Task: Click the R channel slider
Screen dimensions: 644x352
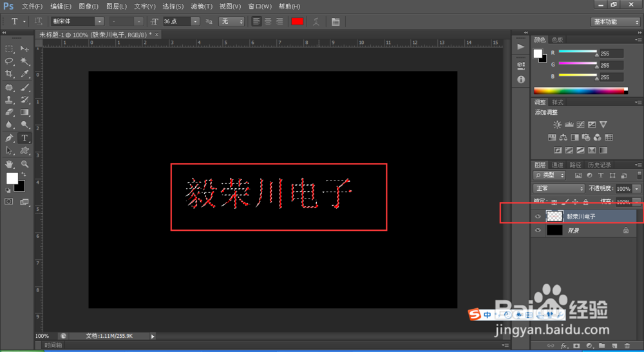Action: tap(578, 52)
